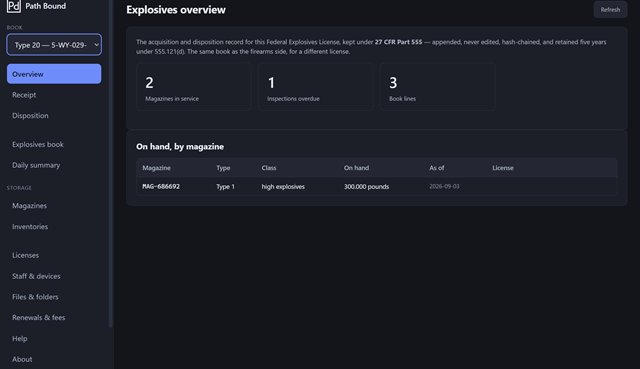Click the sidebar scrollbar
This screenshot has width=640, height=369.
click(110, 163)
